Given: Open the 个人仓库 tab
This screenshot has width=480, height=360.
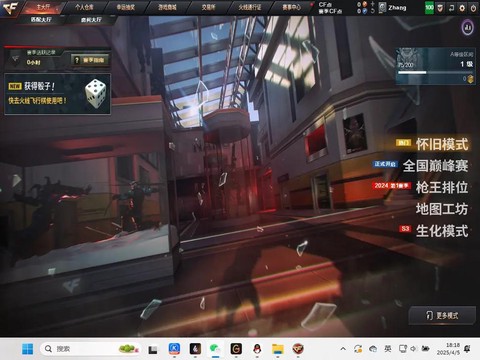Looking at the screenshot, I should (x=84, y=7).
